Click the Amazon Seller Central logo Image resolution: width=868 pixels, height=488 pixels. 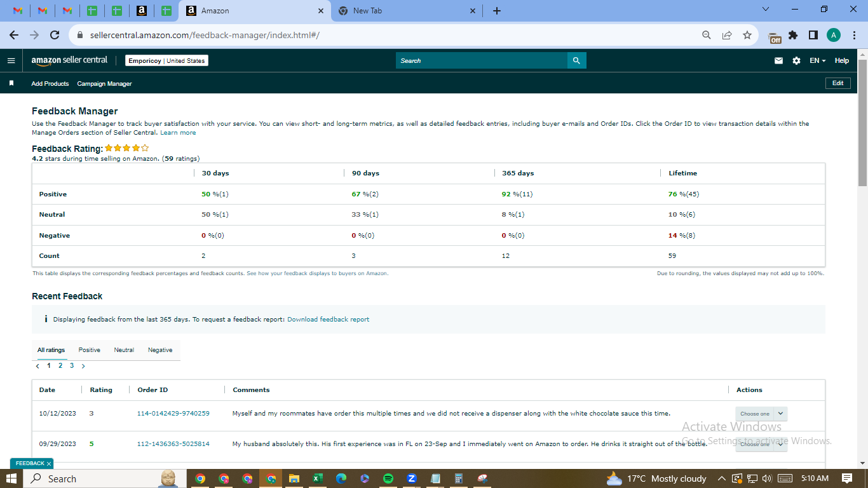coord(69,60)
